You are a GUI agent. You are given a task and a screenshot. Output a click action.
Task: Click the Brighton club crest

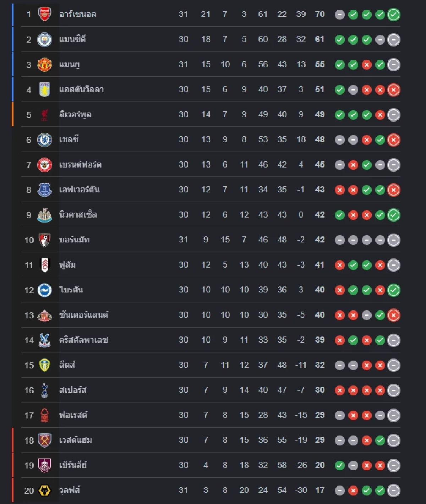point(44,290)
